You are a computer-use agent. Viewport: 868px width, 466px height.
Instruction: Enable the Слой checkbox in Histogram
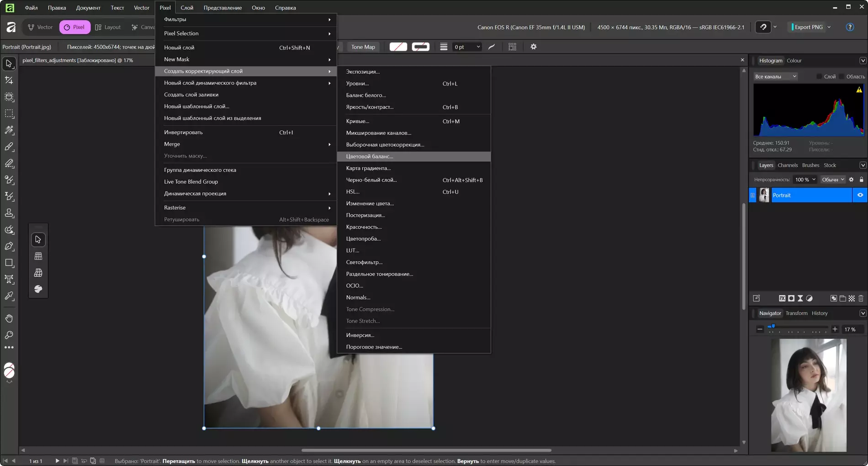(819, 77)
